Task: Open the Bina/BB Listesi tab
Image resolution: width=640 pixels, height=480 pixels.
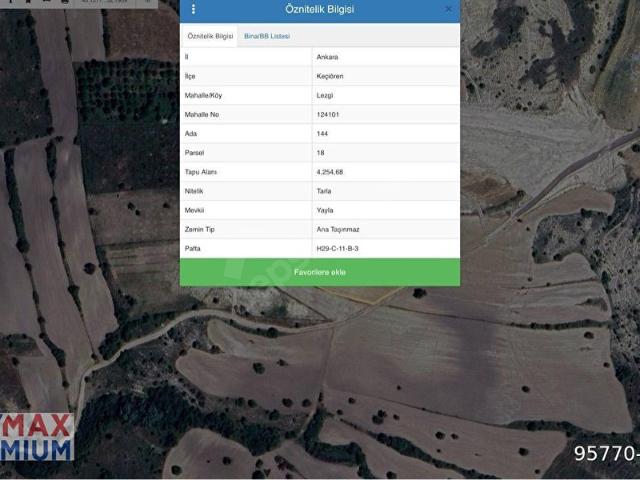Action: click(267, 35)
